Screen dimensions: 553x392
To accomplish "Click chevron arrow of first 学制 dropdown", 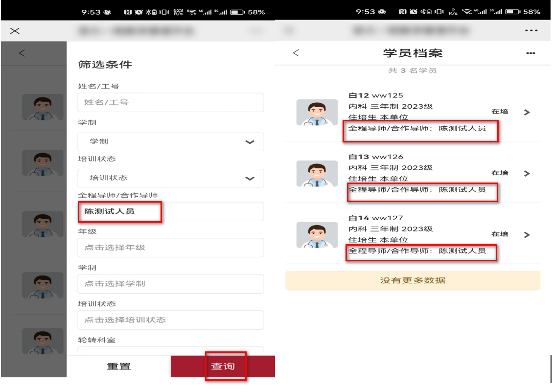I will 250,142.
